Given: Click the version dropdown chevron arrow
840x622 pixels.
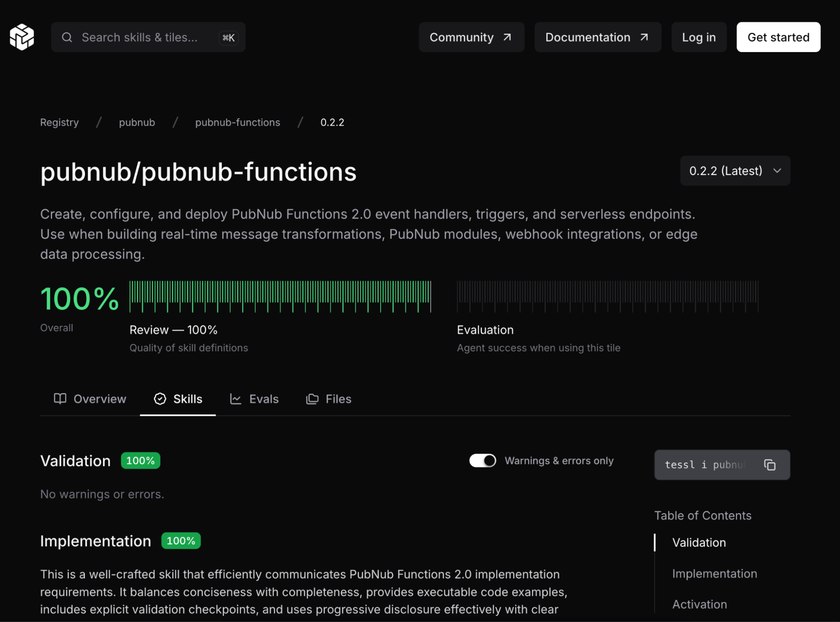Looking at the screenshot, I should tap(777, 171).
